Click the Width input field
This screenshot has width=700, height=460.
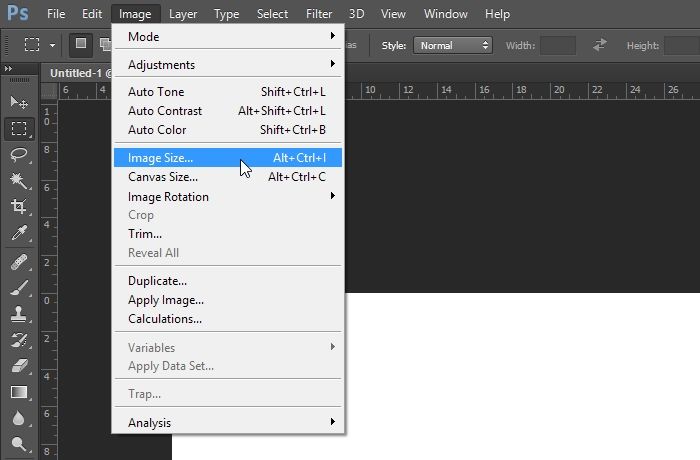click(x=558, y=45)
